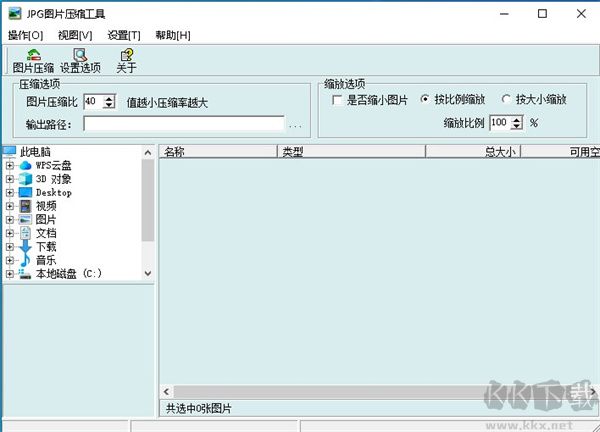Open the 帮助[H] menu
600x432 pixels.
pos(173,36)
